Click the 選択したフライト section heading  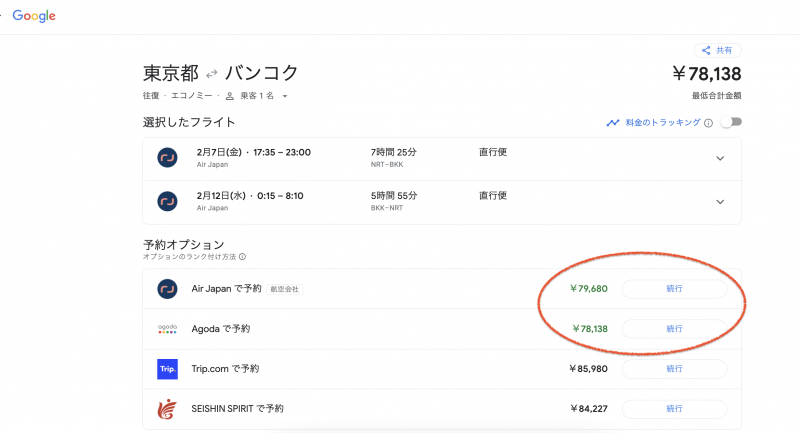click(189, 122)
